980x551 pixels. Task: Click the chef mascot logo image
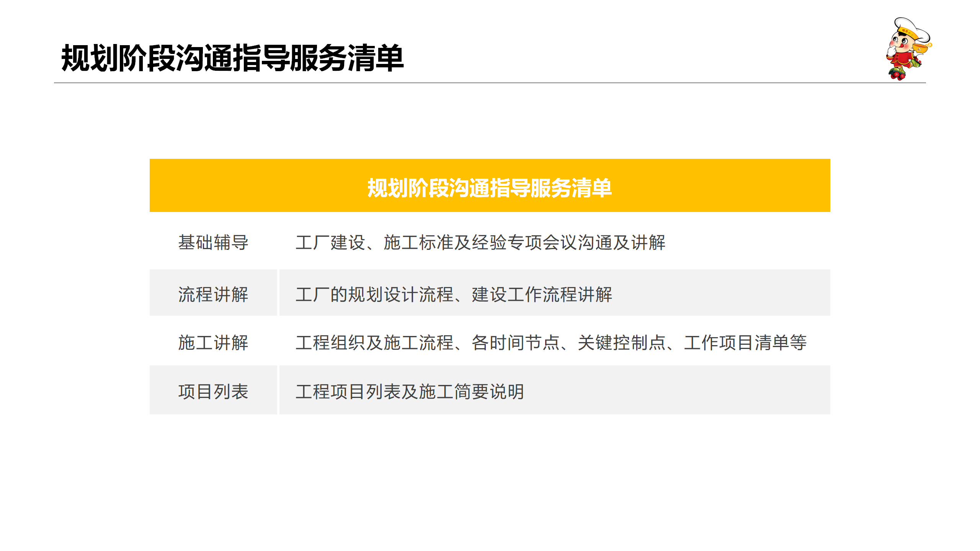(x=909, y=49)
